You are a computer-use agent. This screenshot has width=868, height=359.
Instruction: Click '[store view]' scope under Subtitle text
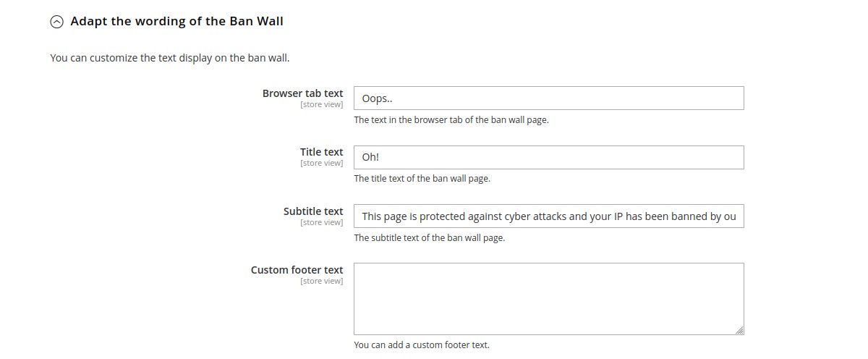321,223
